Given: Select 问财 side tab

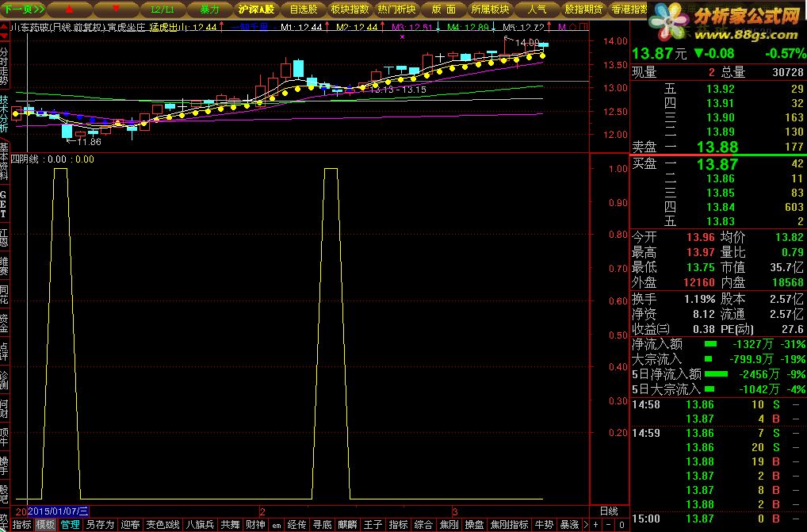Looking at the screenshot, I should (4, 408).
